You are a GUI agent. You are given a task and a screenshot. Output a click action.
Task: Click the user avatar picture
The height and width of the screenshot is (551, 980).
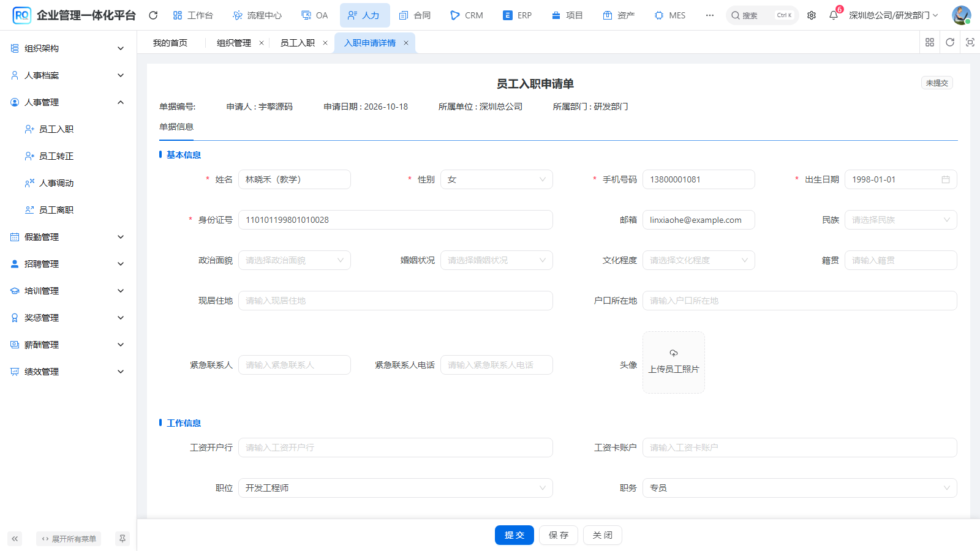click(x=961, y=15)
